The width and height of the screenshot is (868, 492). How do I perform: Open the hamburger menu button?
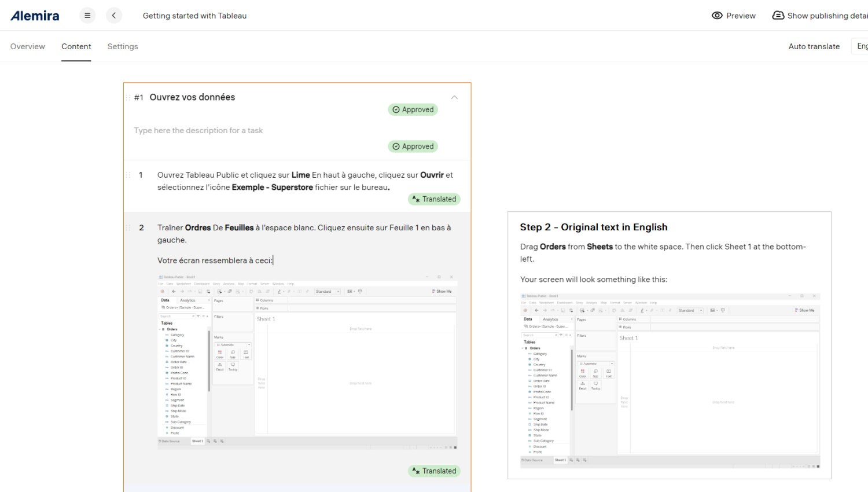click(x=87, y=16)
